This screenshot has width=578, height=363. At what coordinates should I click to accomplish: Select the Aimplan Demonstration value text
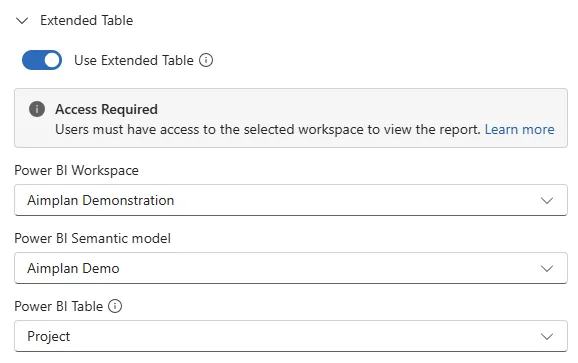click(x=100, y=200)
